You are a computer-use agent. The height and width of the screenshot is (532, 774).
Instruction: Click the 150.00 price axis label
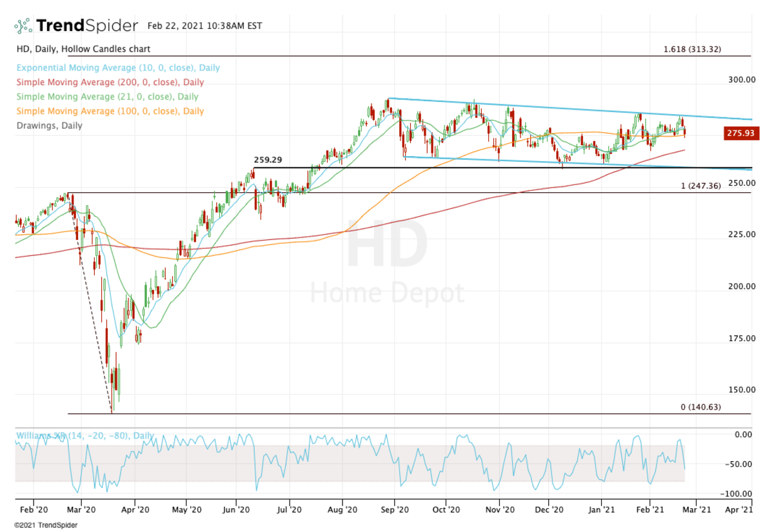pyautogui.click(x=742, y=390)
